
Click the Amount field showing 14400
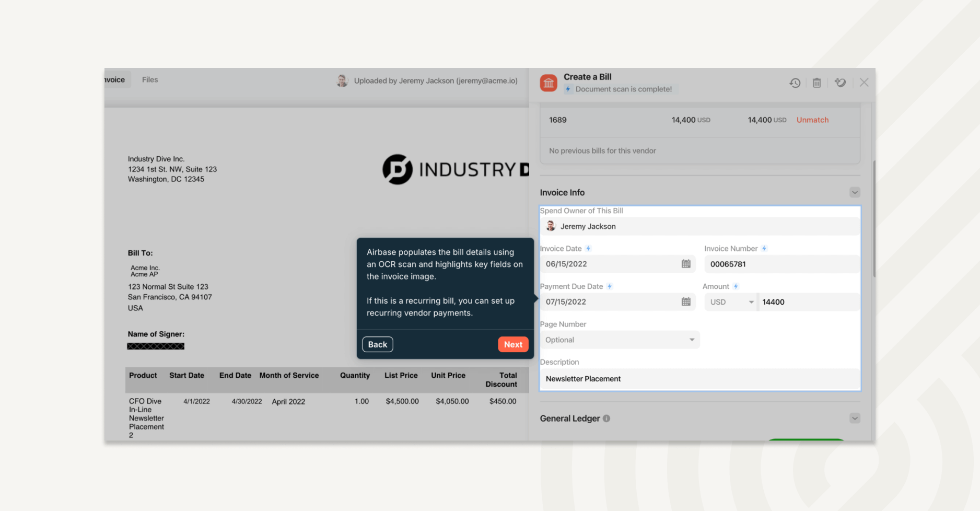tap(809, 302)
